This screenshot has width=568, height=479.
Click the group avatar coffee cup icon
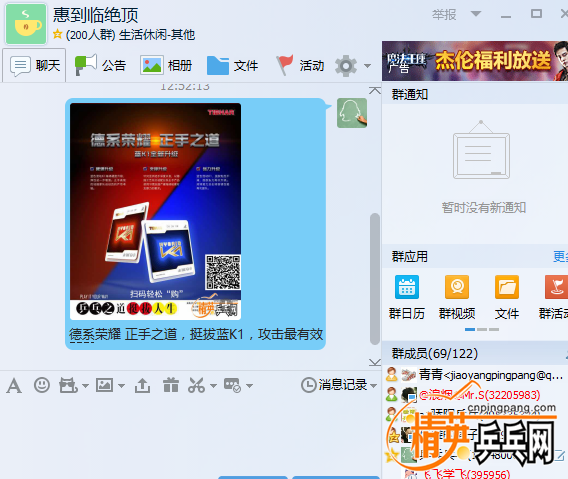(26, 24)
